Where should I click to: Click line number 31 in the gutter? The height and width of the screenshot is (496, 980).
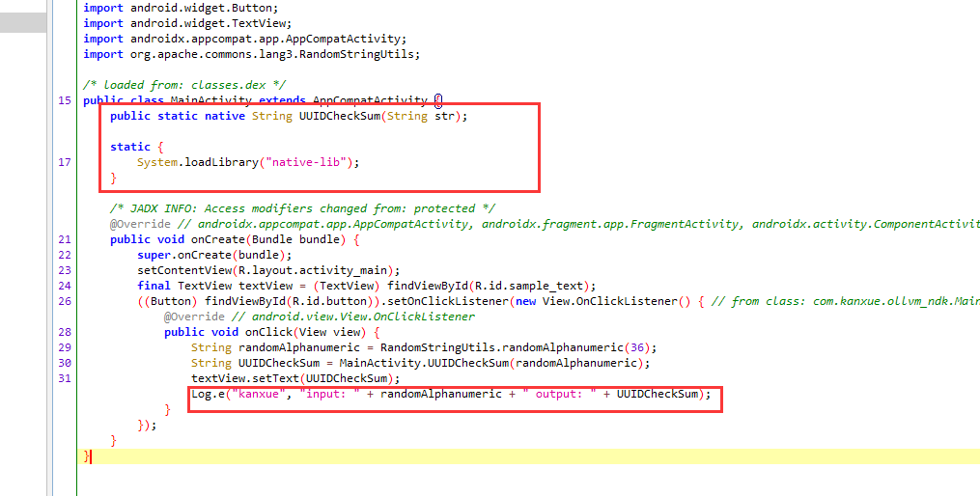tap(65, 378)
